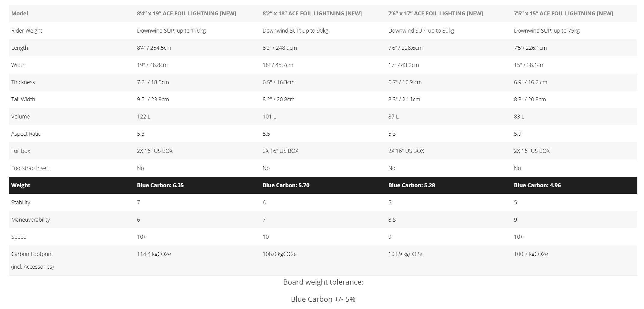Select the 7'6" x 17" ACE FOIL LIGHTING header

coord(435,13)
